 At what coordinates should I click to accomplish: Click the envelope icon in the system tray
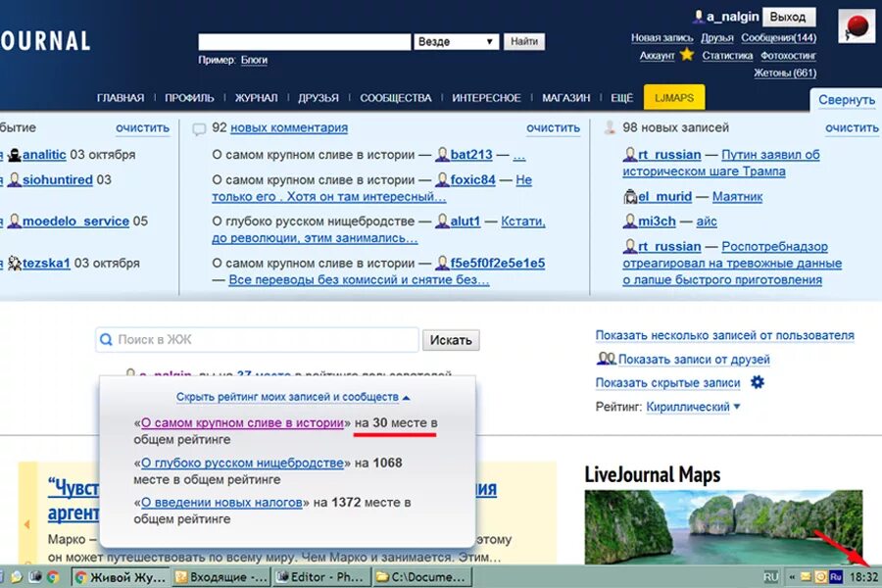[807, 577]
